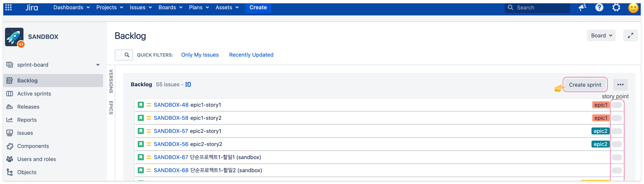Viewport: 644px width, 184px height.
Task: Open the feedback megaphone icon
Action: point(582,8)
